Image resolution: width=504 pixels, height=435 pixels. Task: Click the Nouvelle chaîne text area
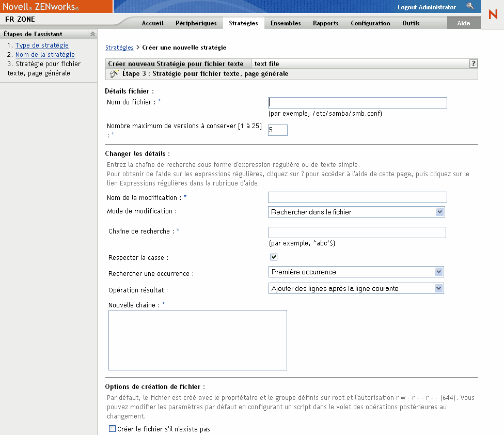pyautogui.click(x=198, y=340)
